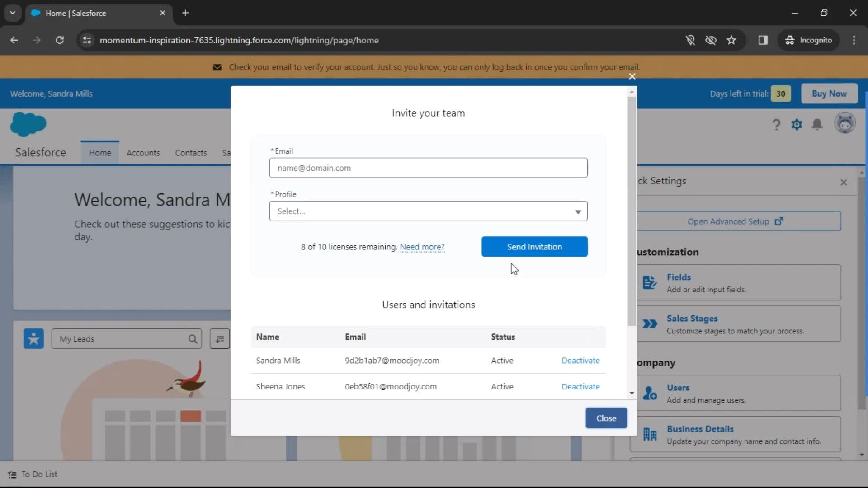Switch to the Accounts tab
868x488 pixels.
tap(143, 153)
